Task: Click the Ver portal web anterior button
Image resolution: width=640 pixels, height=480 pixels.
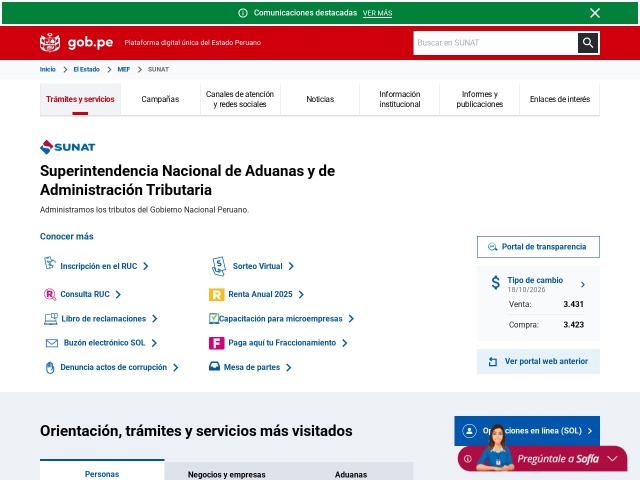Action: pos(538,361)
